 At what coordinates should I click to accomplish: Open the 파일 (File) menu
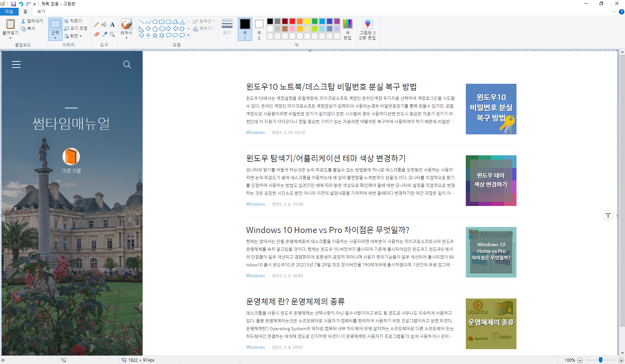tap(9, 11)
